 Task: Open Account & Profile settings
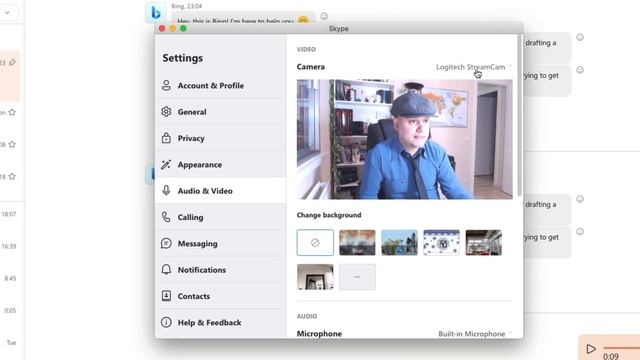click(x=220, y=85)
